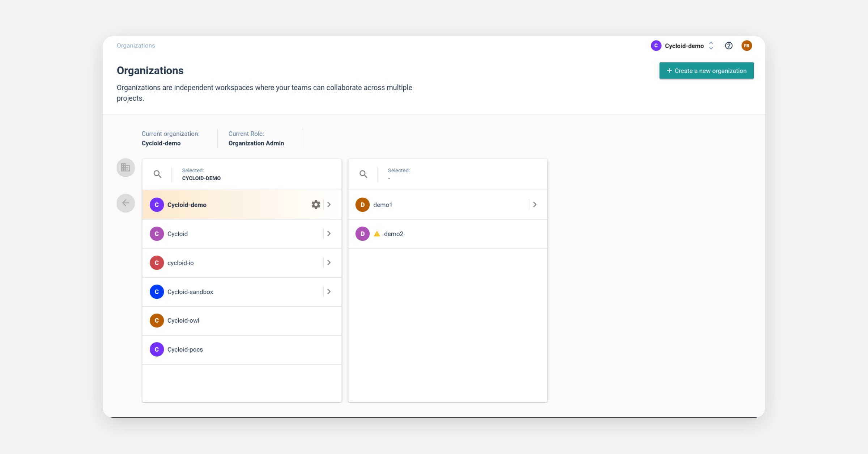The height and width of the screenshot is (454, 868).
Task: Select the demo1 child organization
Action: 447,205
